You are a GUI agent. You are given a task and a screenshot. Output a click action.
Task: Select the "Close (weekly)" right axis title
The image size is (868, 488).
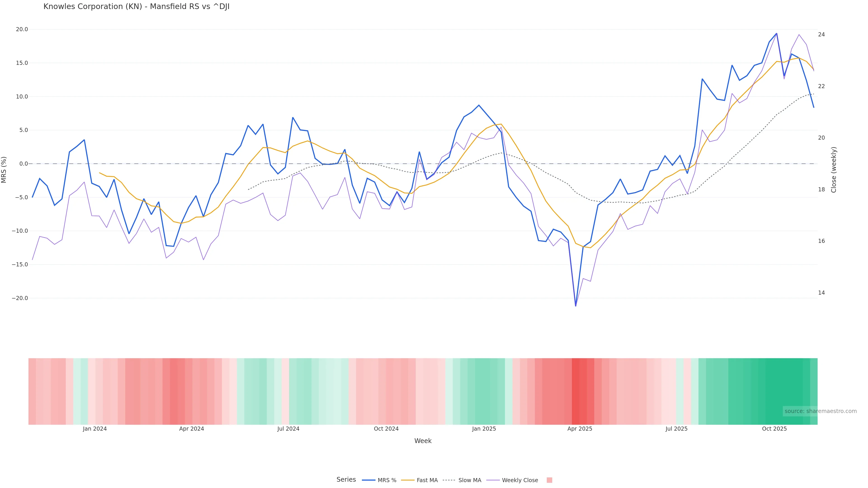tap(834, 170)
